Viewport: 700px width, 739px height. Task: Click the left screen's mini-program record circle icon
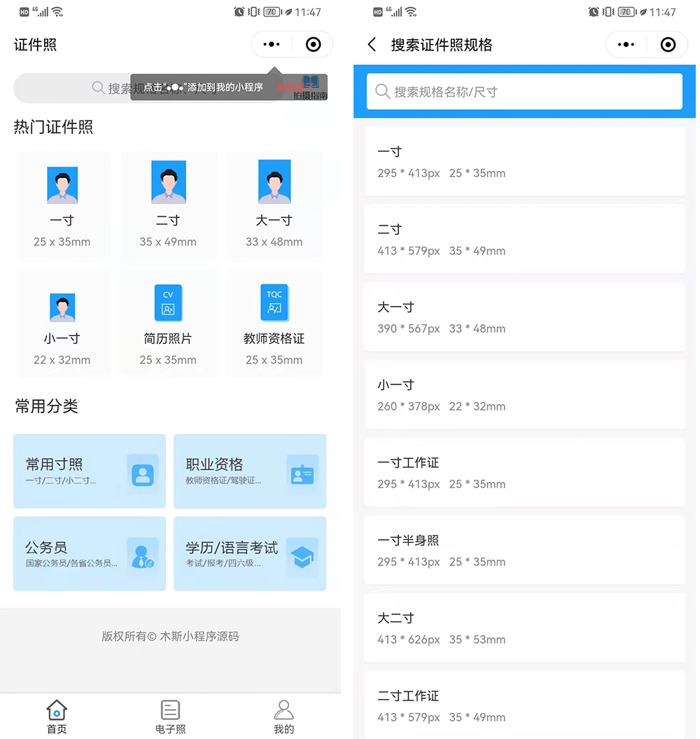(x=313, y=45)
